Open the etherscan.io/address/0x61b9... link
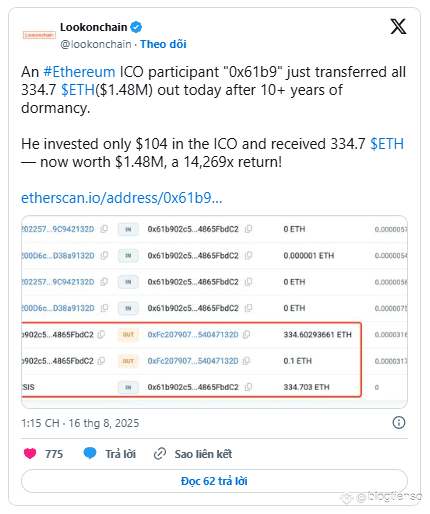 tap(122, 198)
